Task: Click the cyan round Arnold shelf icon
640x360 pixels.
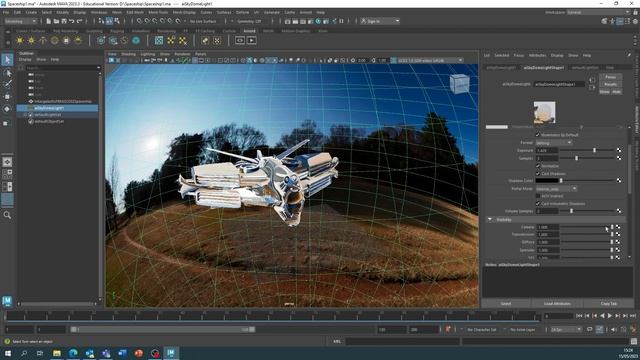Action: coord(136,40)
